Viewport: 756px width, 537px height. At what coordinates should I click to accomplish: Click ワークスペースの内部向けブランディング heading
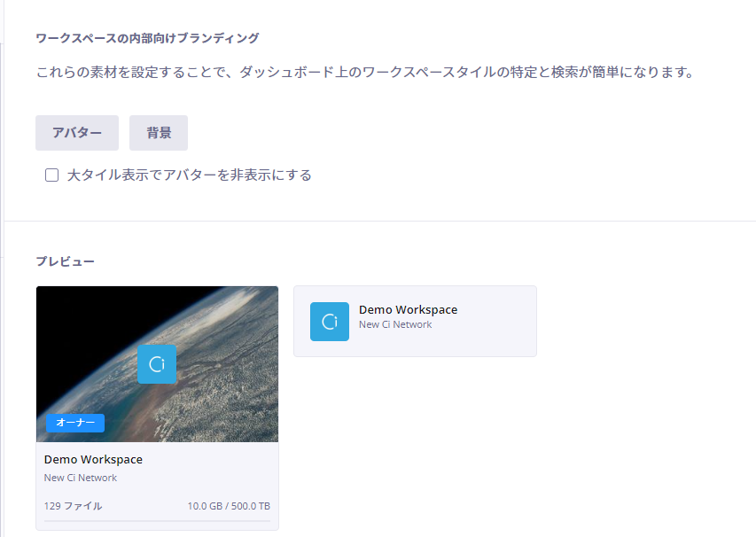coord(147,38)
